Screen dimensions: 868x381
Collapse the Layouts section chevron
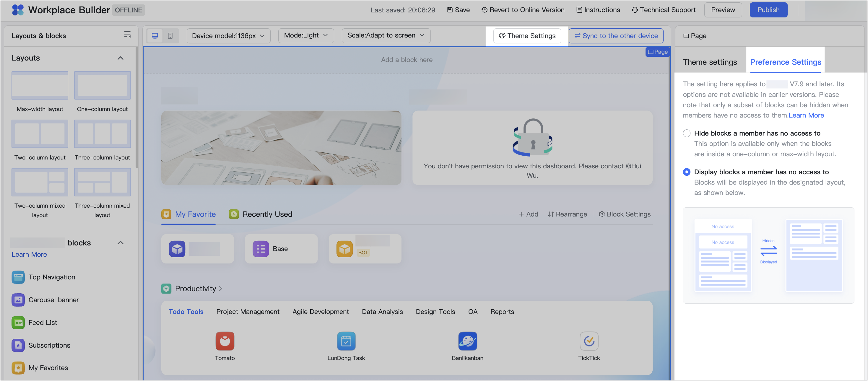click(x=120, y=58)
